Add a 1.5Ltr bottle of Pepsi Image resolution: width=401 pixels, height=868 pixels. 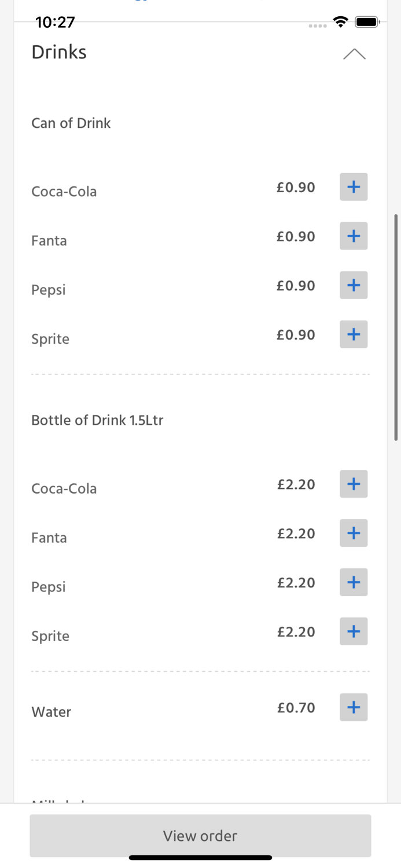pos(354,582)
